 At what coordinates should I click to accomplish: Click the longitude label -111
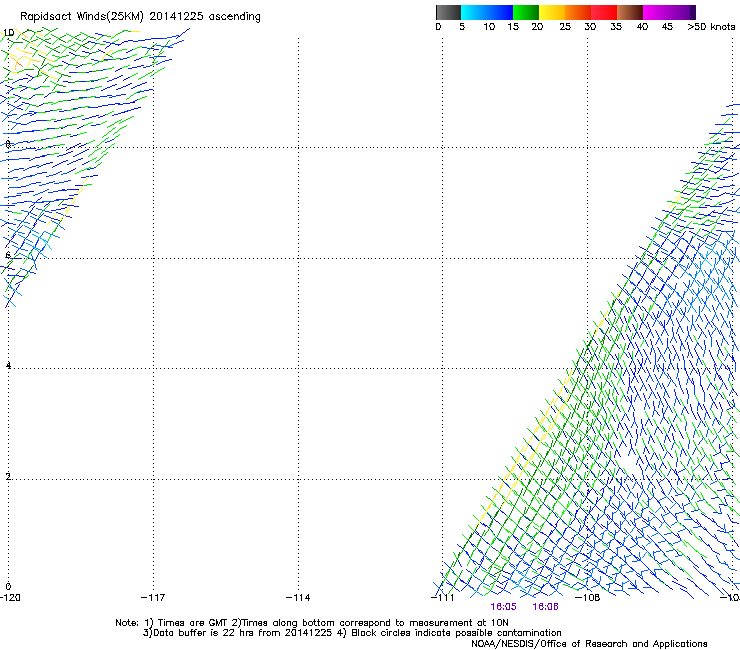coord(443,598)
